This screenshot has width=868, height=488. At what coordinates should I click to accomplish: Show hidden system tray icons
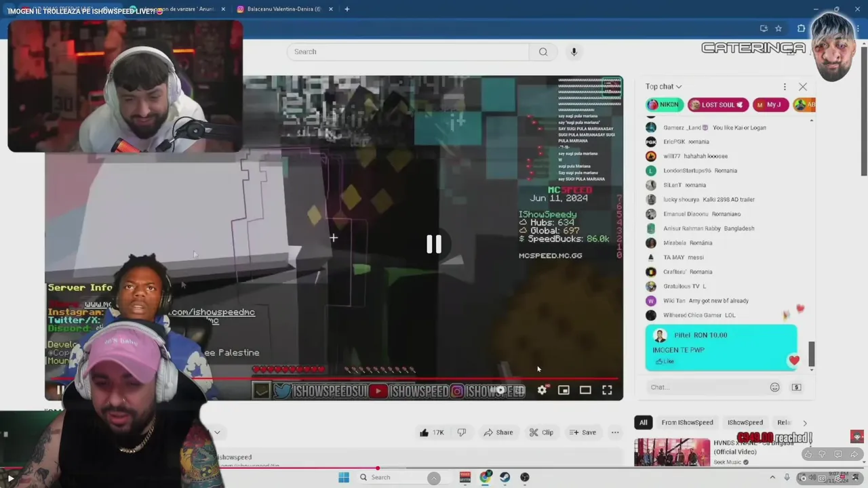tap(772, 477)
